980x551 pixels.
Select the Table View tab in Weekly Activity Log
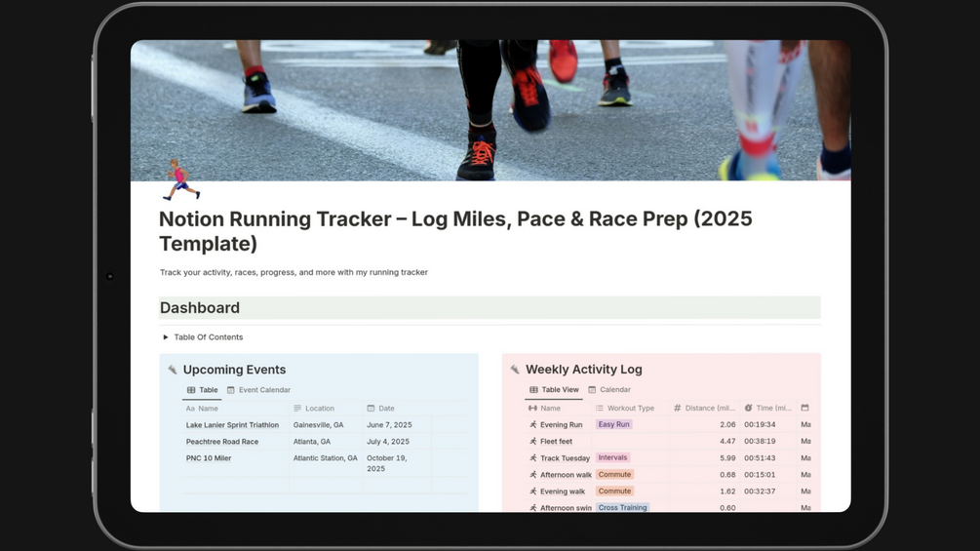(554, 390)
